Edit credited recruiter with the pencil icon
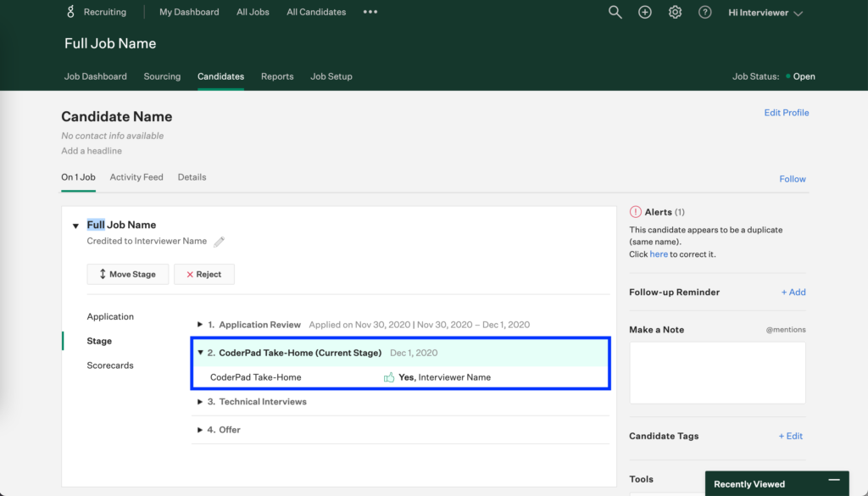This screenshot has width=868, height=496. click(x=219, y=241)
